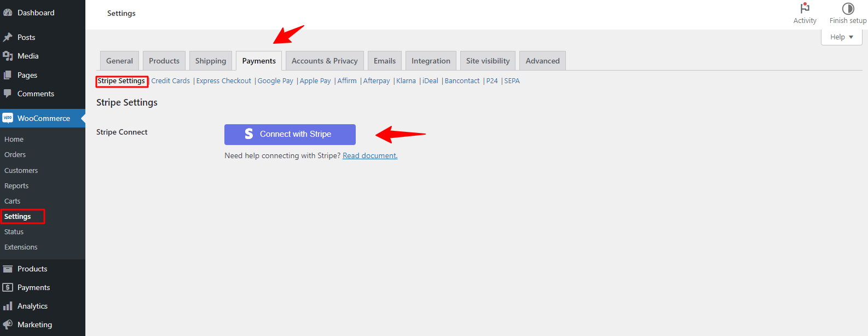Click the Activity flag icon
The height and width of the screenshot is (336, 868).
pyautogui.click(x=805, y=8)
